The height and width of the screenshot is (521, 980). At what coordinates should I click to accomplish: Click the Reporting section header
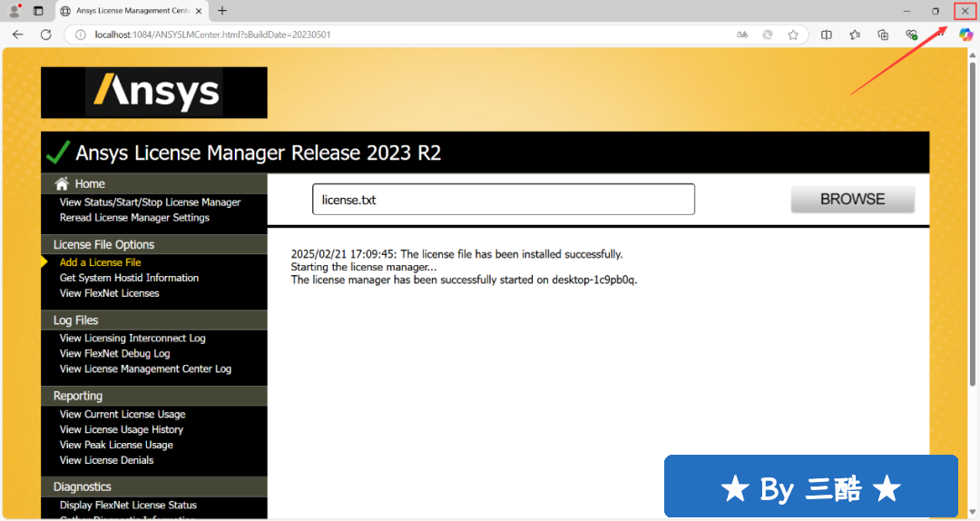[153, 396]
